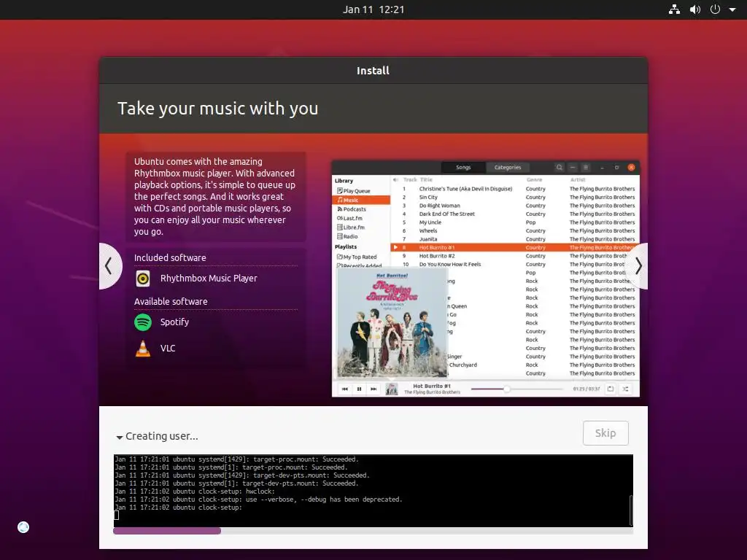Image resolution: width=747 pixels, height=560 pixels.
Task: Expand the system menu arrow in top bar
Action: 732,9
